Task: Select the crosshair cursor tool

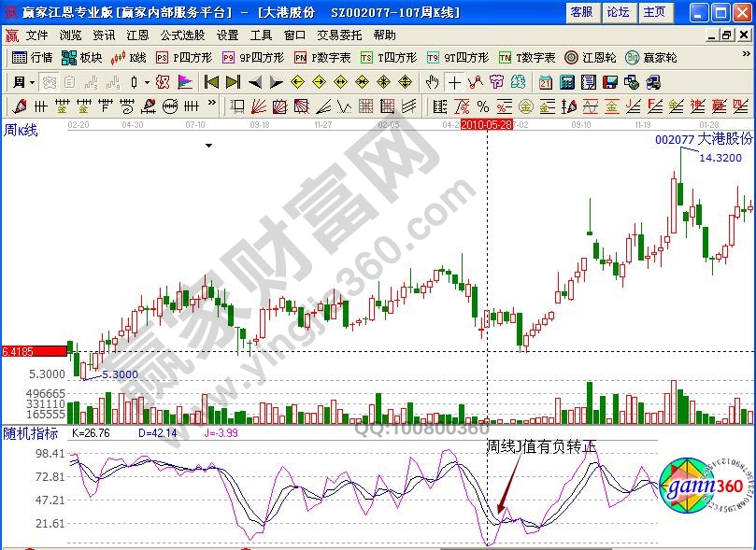Action: (454, 82)
